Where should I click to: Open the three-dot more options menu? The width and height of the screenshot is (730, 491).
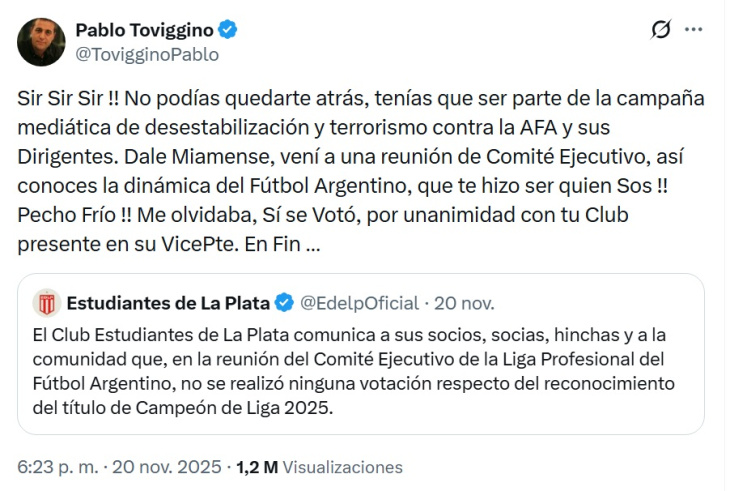[693, 30]
